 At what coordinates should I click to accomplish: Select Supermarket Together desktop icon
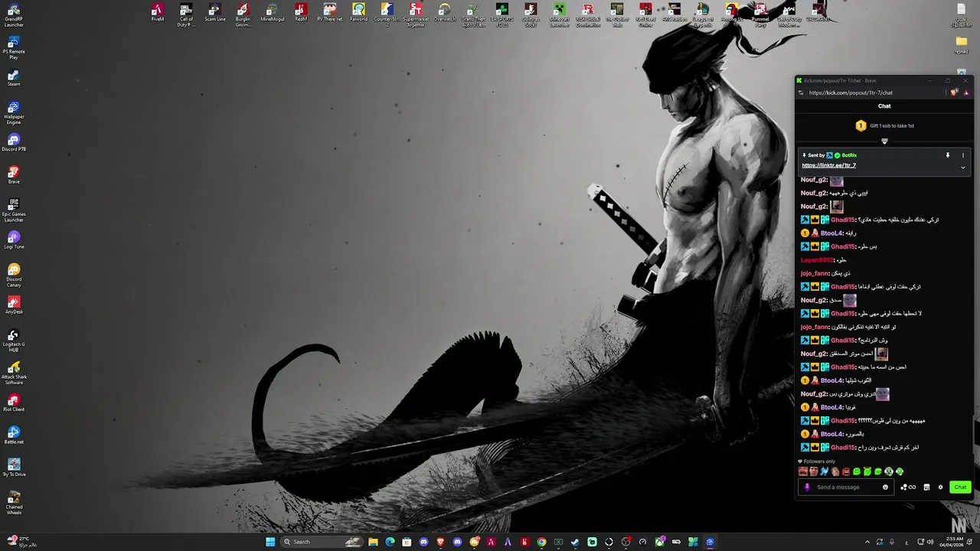tap(416, 15)
